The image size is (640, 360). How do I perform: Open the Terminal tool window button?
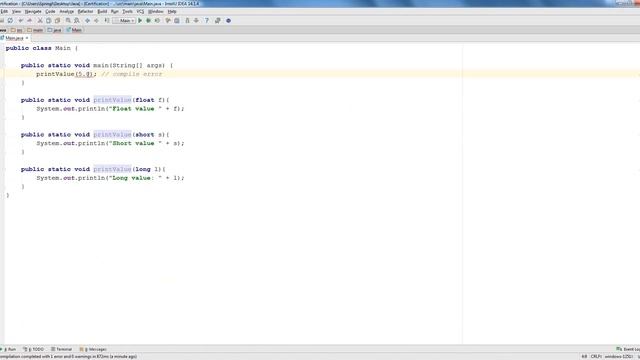tap(62, 349)
